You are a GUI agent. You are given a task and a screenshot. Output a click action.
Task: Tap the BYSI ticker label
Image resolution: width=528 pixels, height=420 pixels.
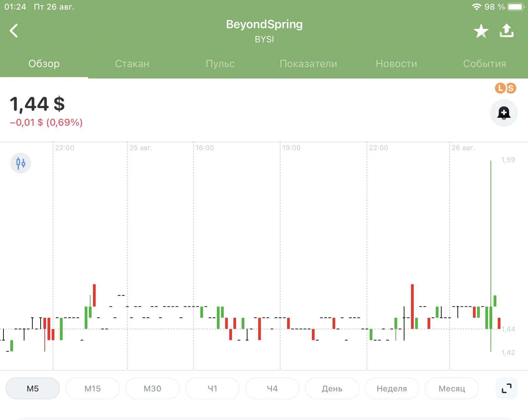click(x=264, y=39)
